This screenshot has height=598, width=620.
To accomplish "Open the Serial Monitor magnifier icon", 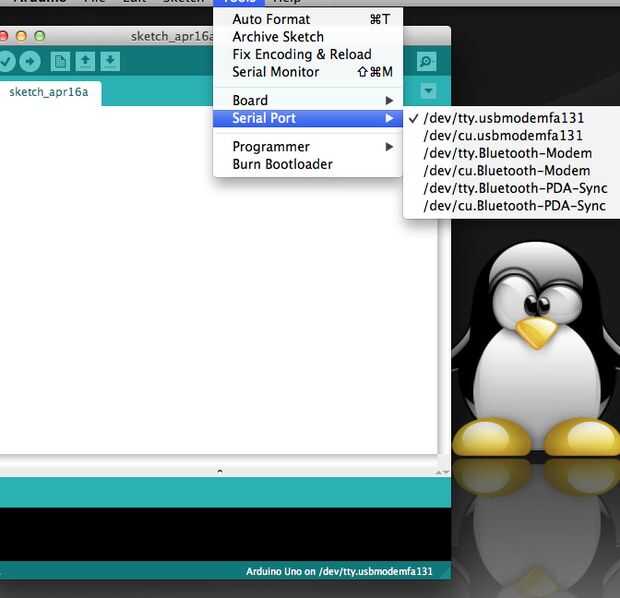I will click(426, 61).
